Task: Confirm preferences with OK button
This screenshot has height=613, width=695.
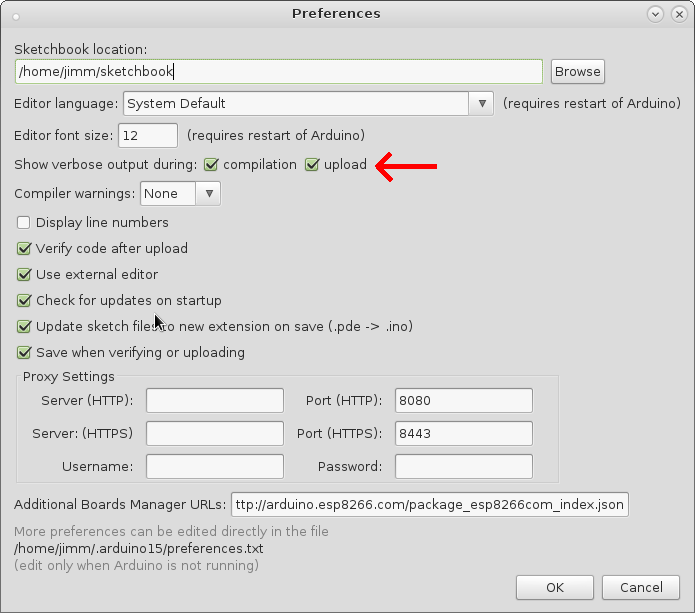Action: 554,588
